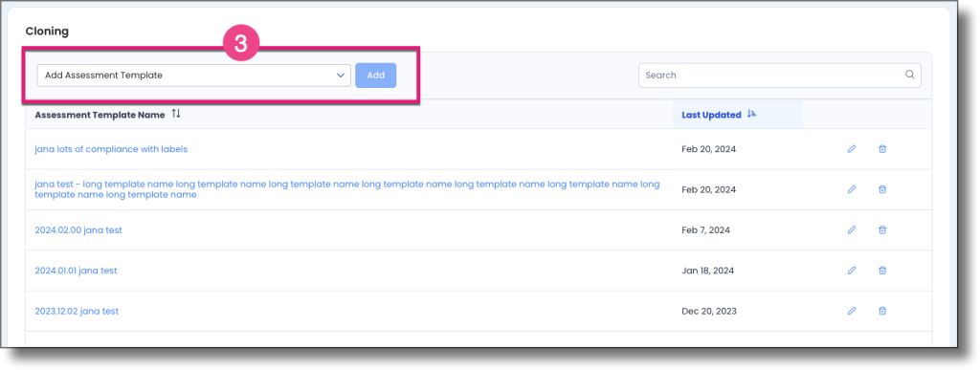The height and width of the screenshot is (370, 980).
Task: Edit the '2024.02.00 jana test' row
Action: [x=851, y=229]
